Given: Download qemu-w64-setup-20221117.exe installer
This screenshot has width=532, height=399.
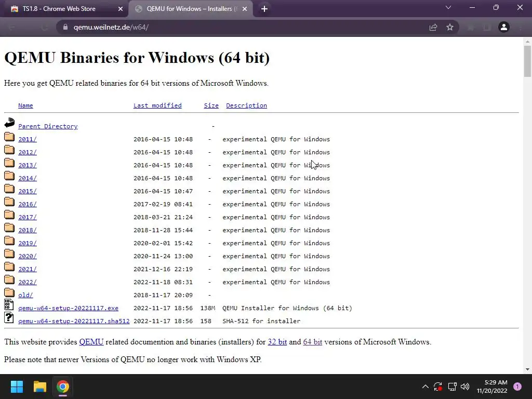Looking at the screenshot, I should click(x=68, y=308).
